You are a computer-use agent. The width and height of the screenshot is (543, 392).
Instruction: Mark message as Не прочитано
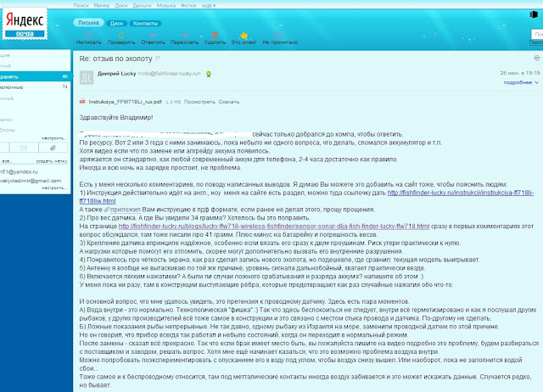279,35
